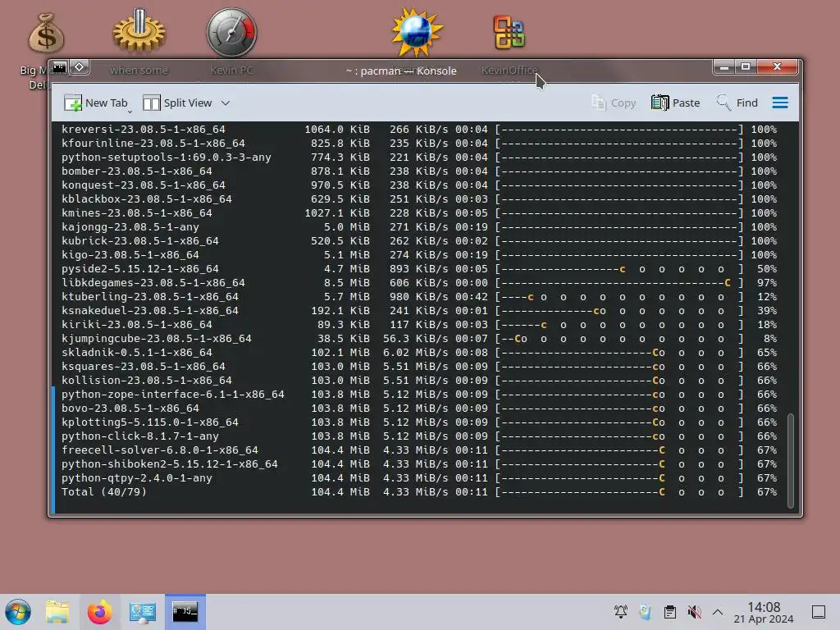Open the gear desktop shortcut icon
This screenshot has width=840, height=630.
(139, 31)
